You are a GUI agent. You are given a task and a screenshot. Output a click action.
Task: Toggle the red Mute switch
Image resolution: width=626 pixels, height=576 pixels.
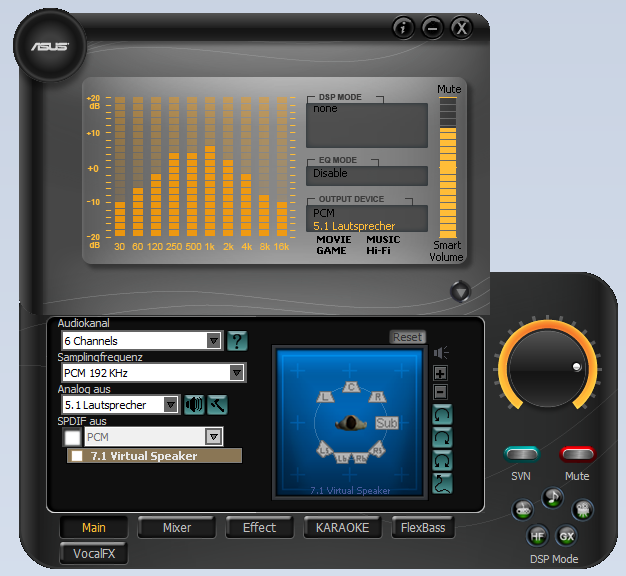(x=578, y=454)
